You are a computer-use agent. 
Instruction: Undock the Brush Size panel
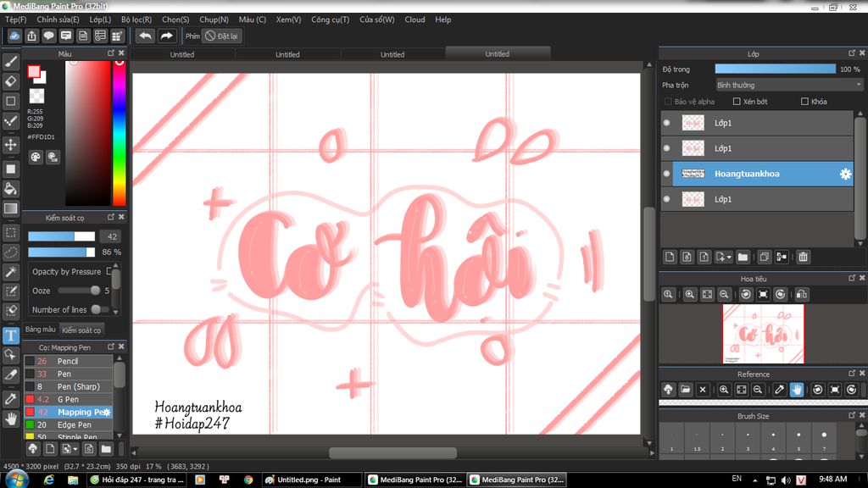(851, 415)
